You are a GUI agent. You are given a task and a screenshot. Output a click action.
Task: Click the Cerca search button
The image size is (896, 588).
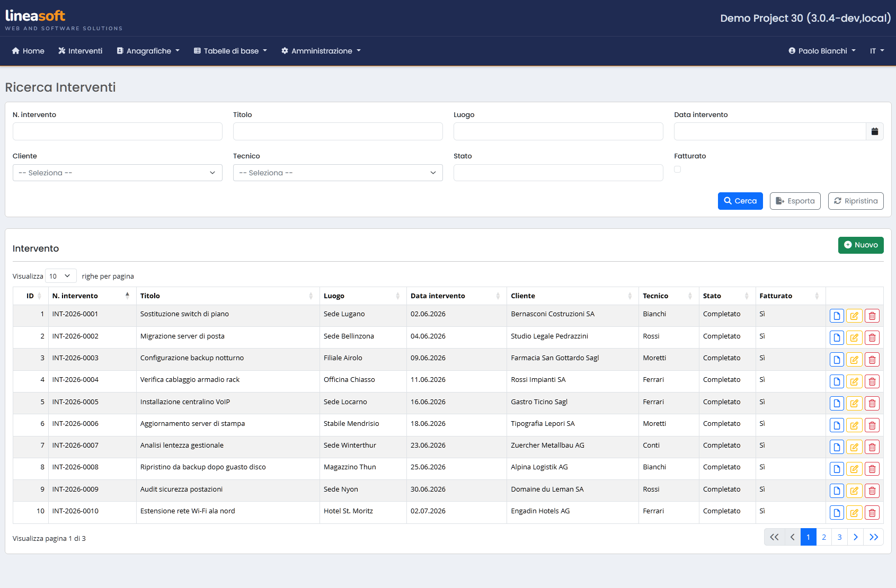pyautogui.click(x=740, y=201)
